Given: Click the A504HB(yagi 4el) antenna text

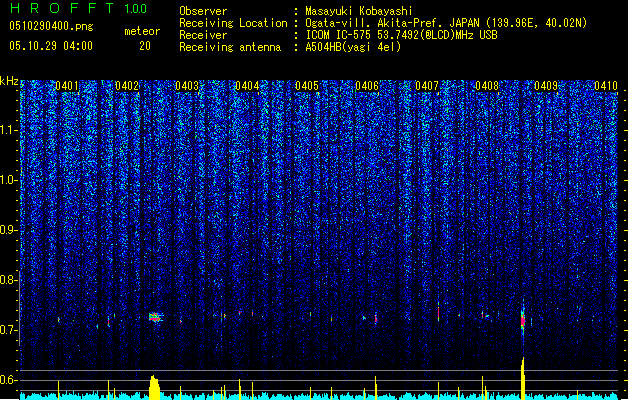Looking at the screenshot, I should 353,47.
